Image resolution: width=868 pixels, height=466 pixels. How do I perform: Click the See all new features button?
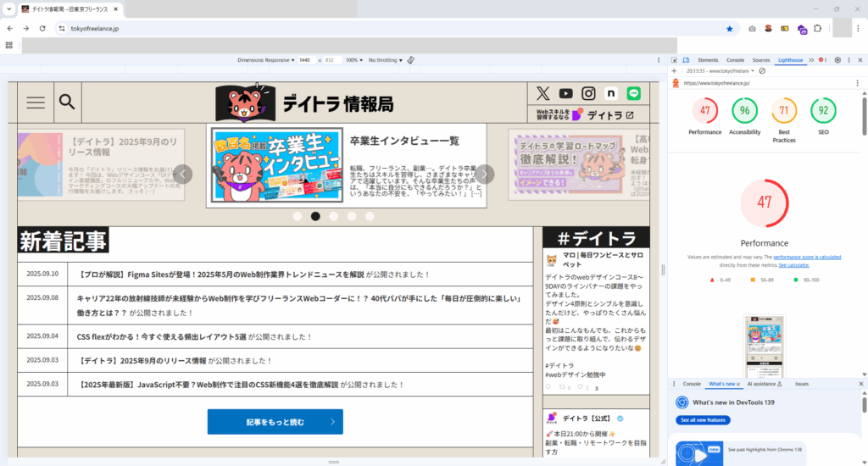[702, 420]
